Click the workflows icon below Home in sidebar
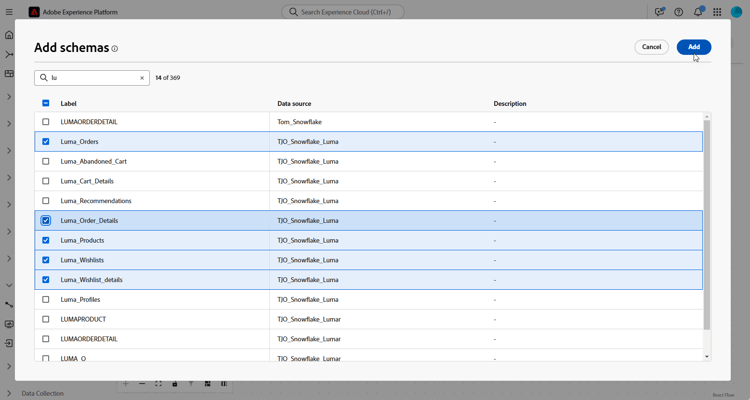750x400 pixels. point(9,55)
